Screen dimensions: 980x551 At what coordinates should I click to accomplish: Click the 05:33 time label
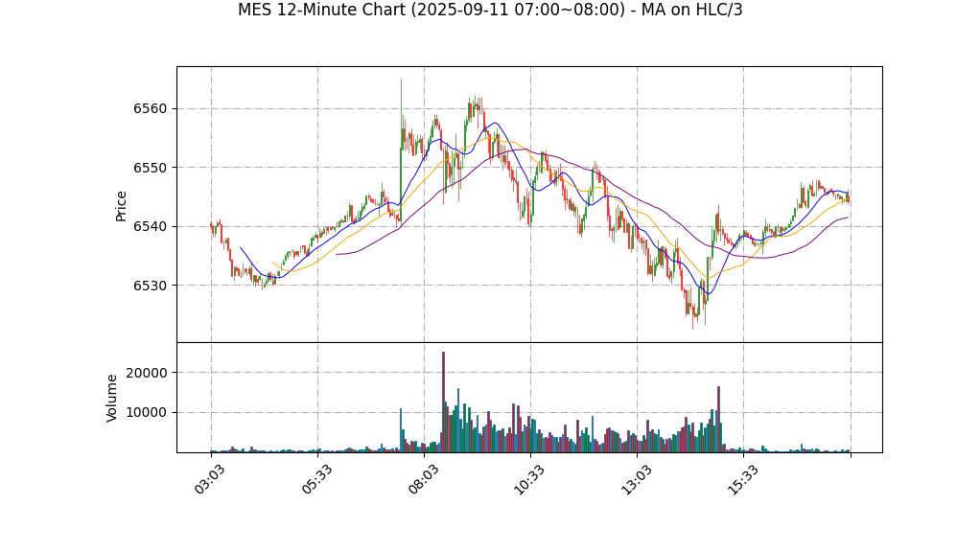pyautogui.click(x=315, y=480)
